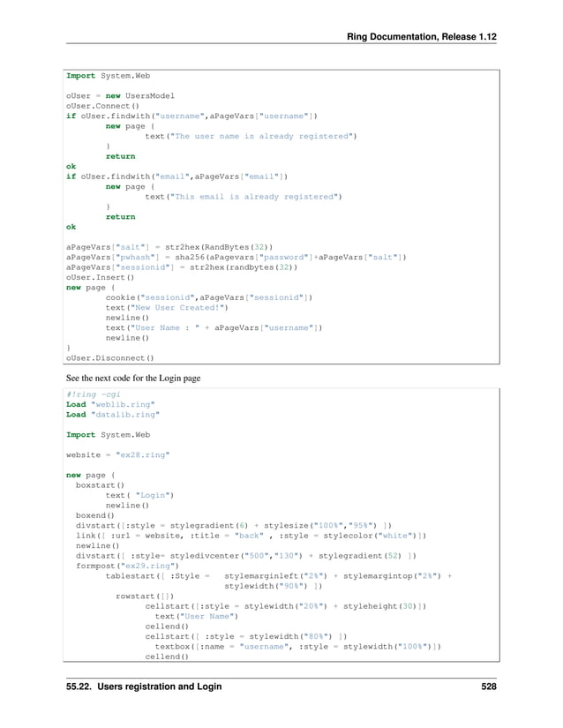The width and height of the screenshot is (563, 728).
Task: Select the line if oUser.findwith("email"
Action: coord(176,176)
